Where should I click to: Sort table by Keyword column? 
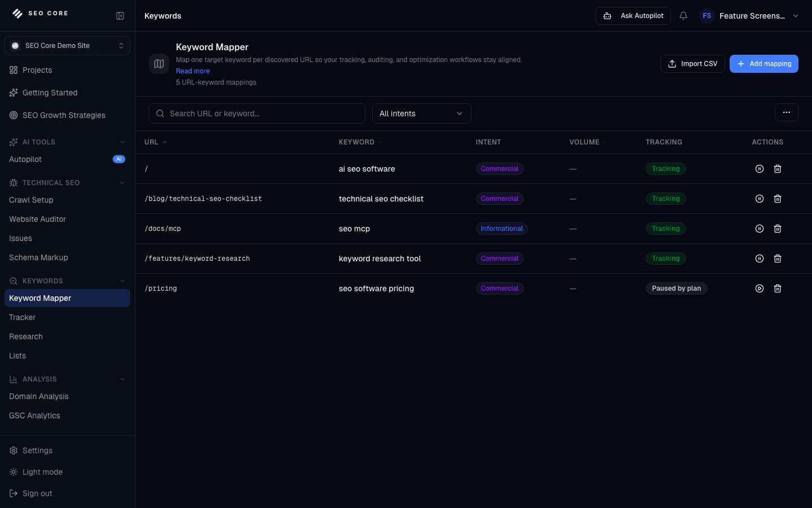tap(361, 142)
